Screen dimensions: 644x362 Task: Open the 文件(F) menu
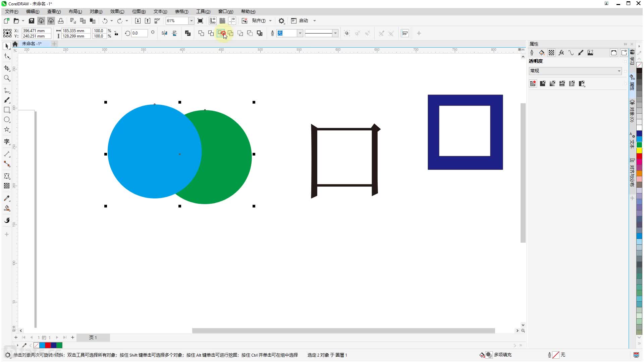click(x=11, y=11)
